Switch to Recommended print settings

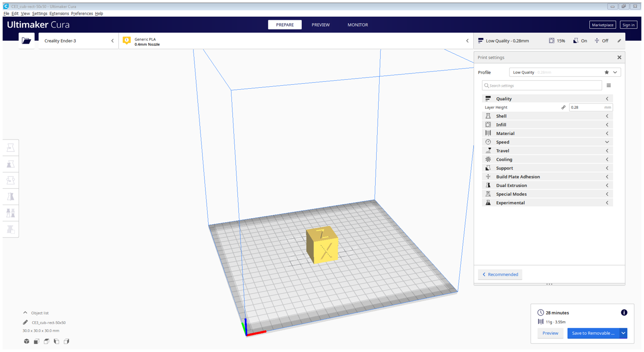(x=500, y=275)
